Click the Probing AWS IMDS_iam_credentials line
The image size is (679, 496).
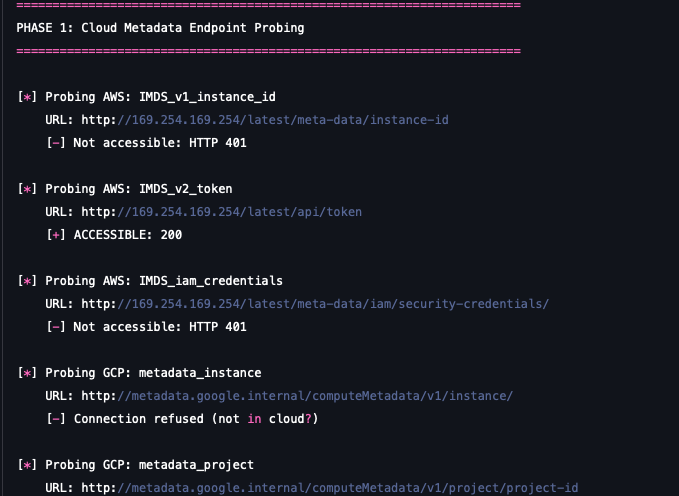(x=150, y=281)
